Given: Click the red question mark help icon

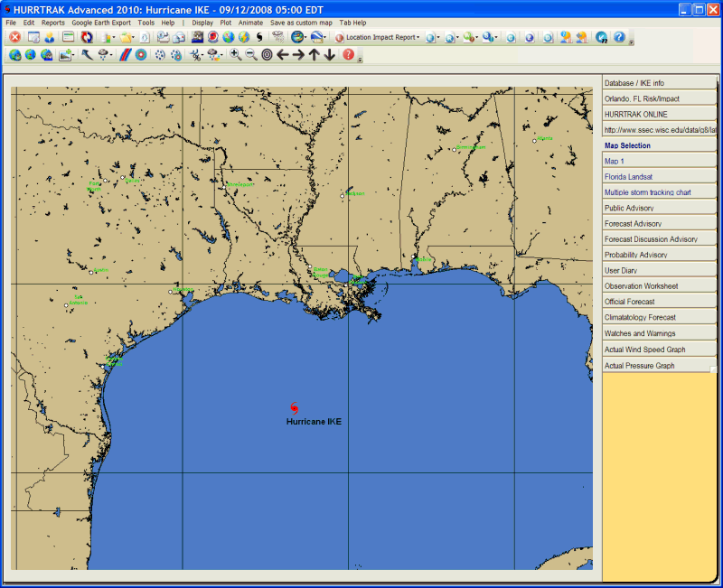Looking at the screenshot, I should [348, 55].
